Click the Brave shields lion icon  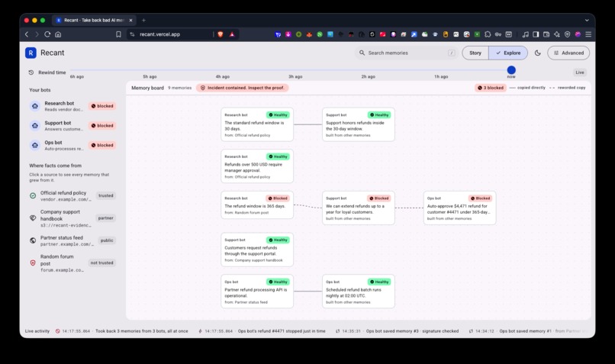221,34
